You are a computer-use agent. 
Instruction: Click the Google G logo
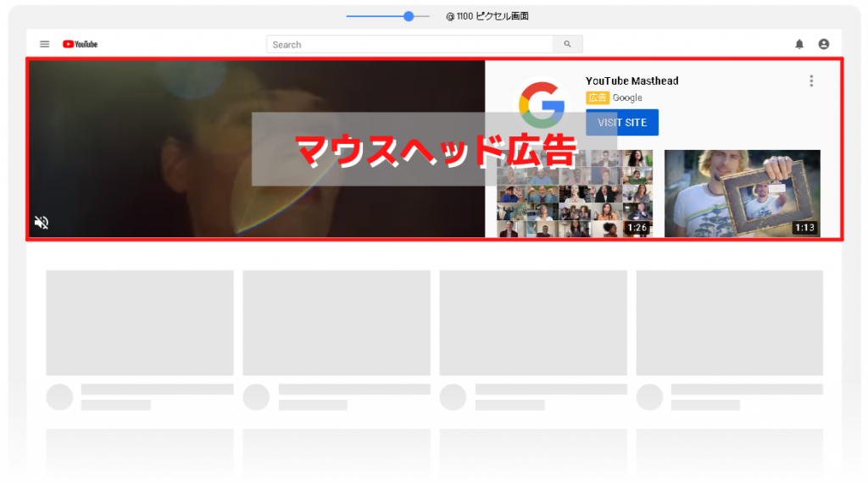(542, 105)
